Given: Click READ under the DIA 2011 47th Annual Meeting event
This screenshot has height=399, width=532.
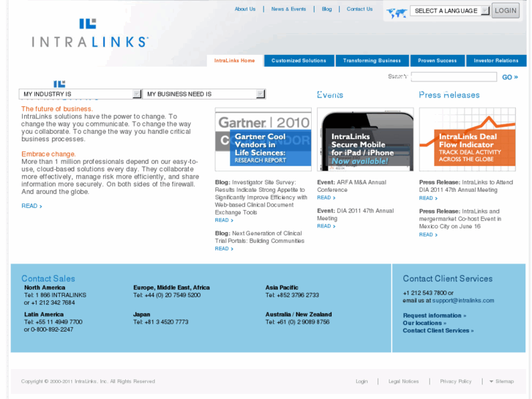Looking at the screenshot, I should 326,225.
